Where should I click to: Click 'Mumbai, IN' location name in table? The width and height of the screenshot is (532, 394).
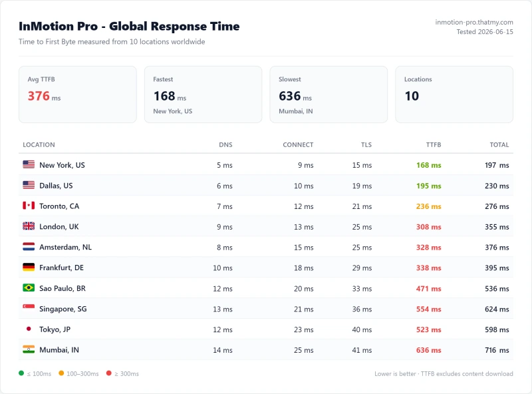(x=59, y=350)
